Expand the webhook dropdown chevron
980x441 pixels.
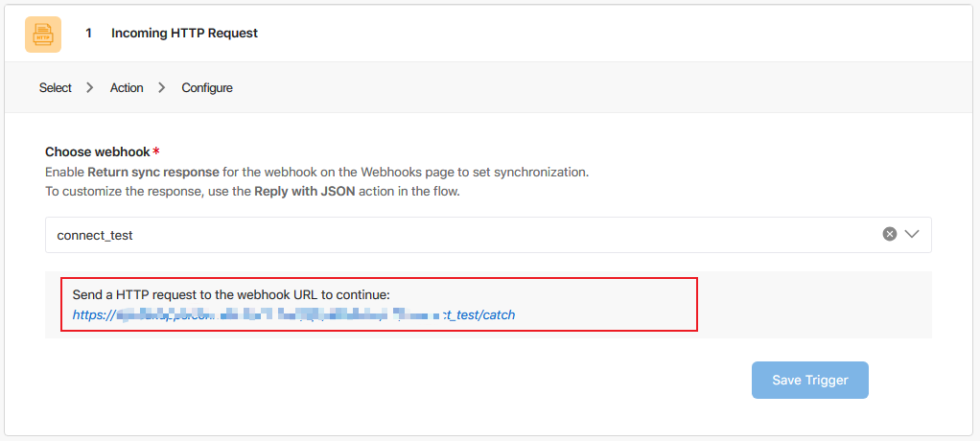coord(912,234)
